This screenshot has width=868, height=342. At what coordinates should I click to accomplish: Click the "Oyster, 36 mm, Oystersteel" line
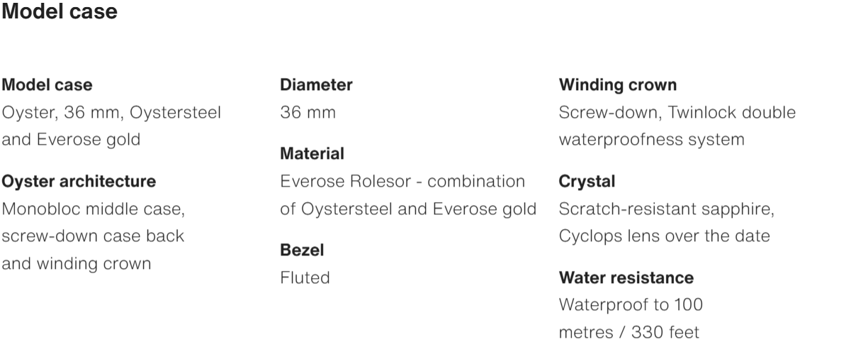click(112, 113)
